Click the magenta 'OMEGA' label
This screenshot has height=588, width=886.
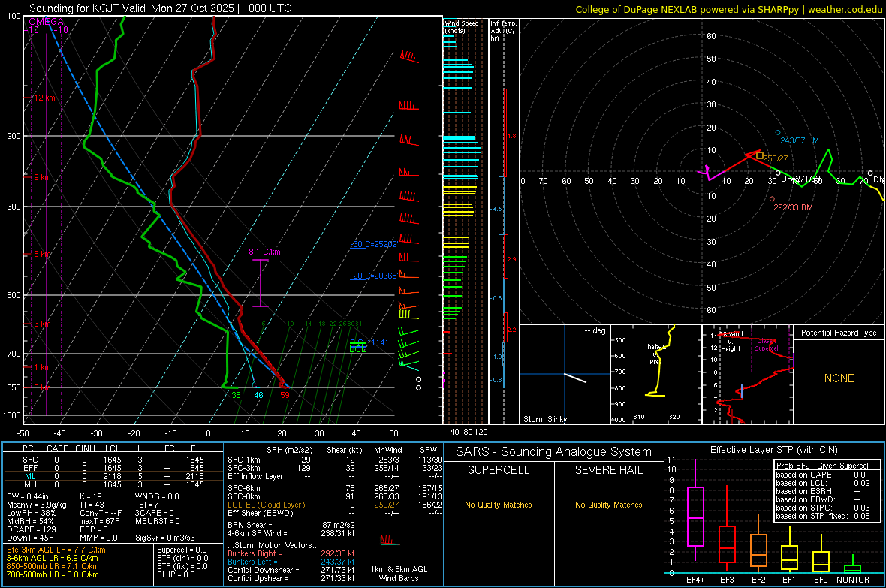47,22
